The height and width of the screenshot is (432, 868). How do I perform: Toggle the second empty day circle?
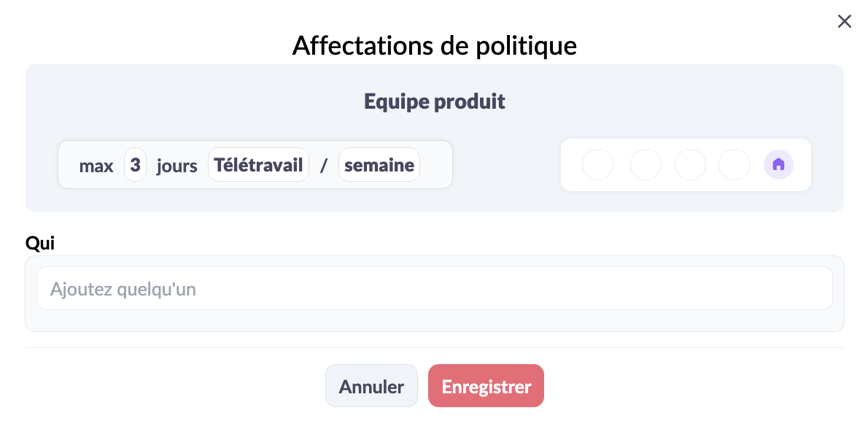[646, 164]
